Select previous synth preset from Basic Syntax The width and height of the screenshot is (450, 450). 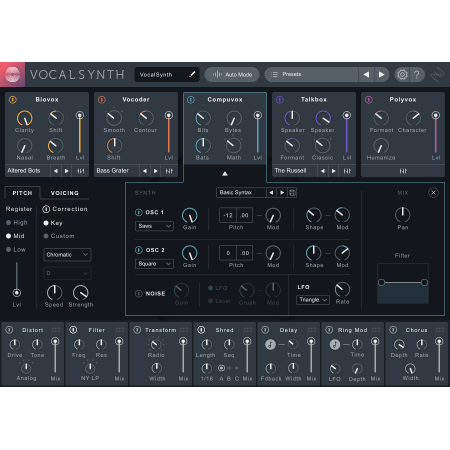[271, 193]
